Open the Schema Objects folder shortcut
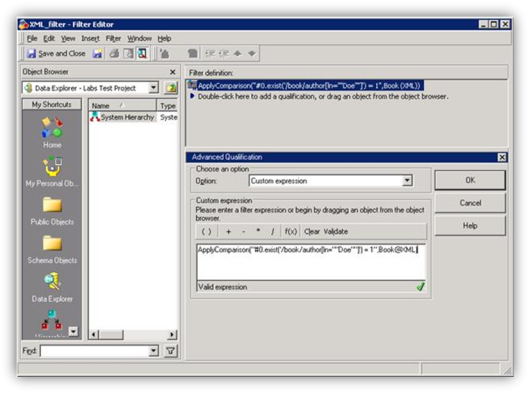 click(x=52, y=250)
